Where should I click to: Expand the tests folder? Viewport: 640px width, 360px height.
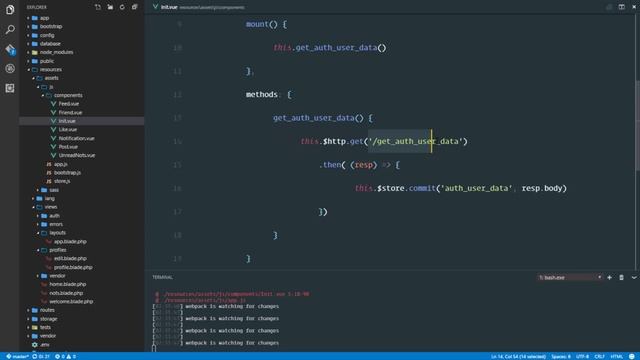45,327
